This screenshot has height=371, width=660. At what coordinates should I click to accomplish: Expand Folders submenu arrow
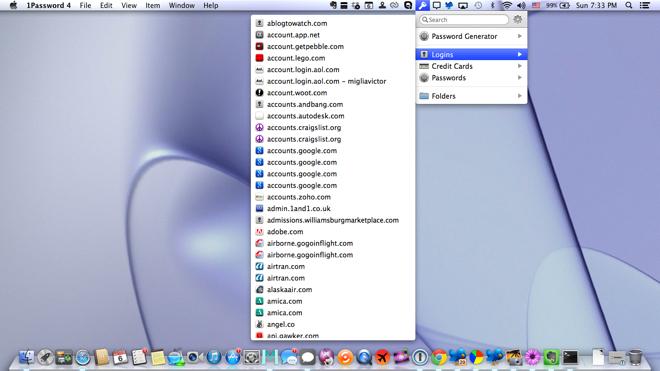click(520, 96)
